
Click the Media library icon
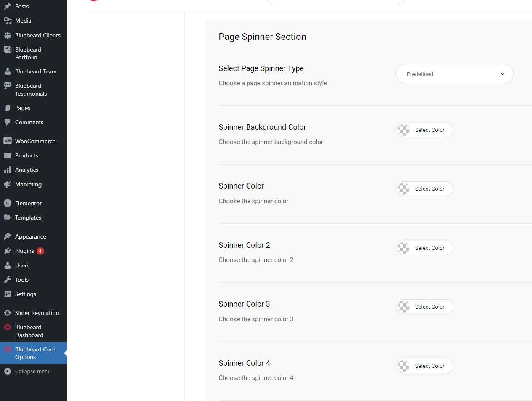coord(8,21)
